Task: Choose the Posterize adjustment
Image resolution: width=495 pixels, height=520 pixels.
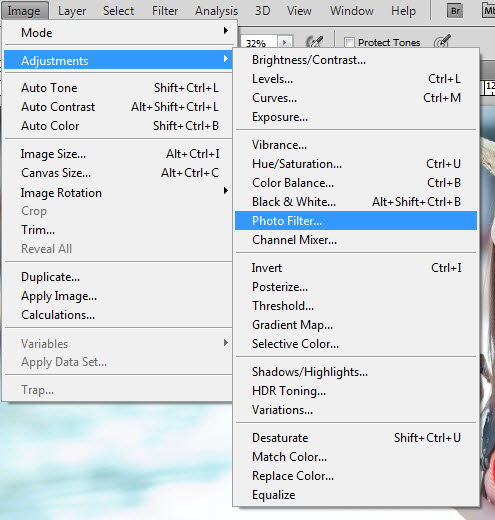Action: tap(356, 287)
